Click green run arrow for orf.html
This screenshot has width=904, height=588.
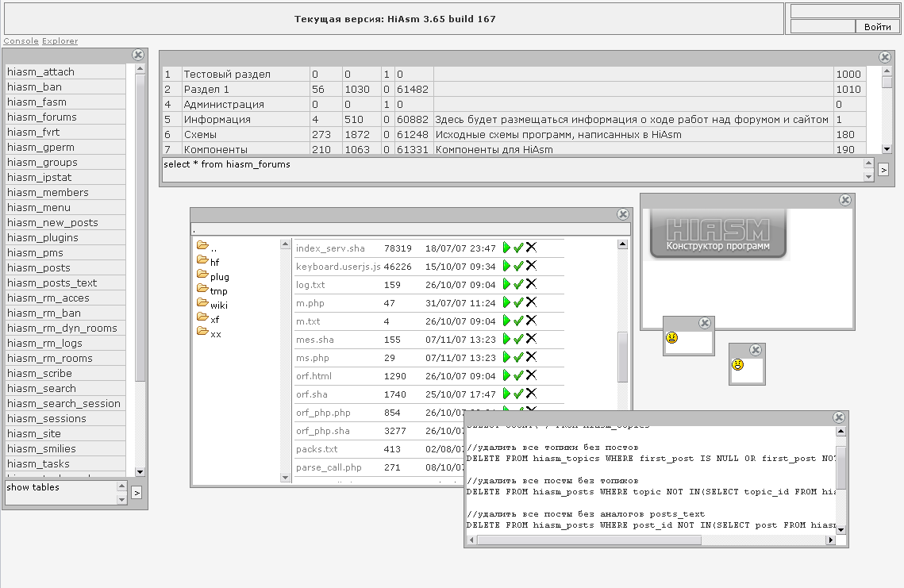click(x=507, y=375)
